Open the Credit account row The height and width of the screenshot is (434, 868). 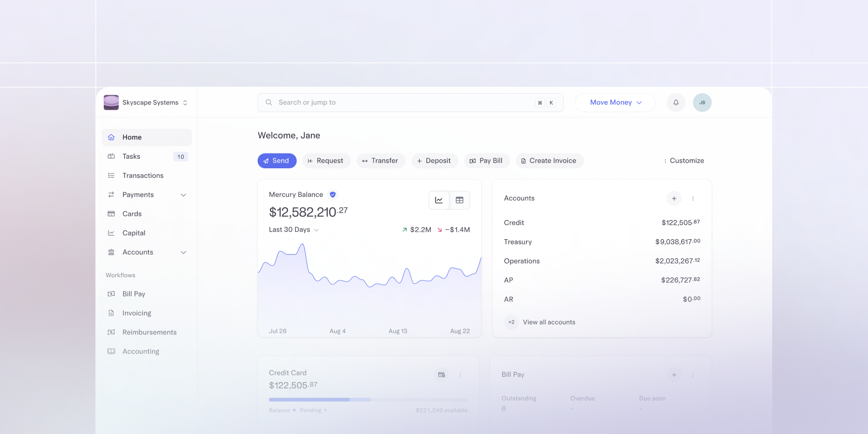pos(602,223)
